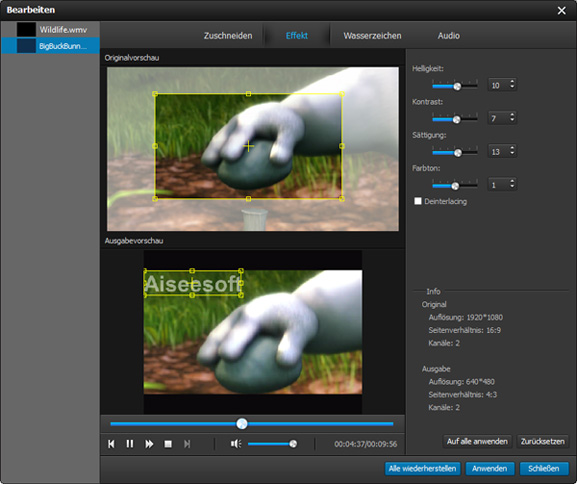The image size is (577, 484).
Task: Click the top-right crop handle in Originalvorschau
Action: click(342, 94)
